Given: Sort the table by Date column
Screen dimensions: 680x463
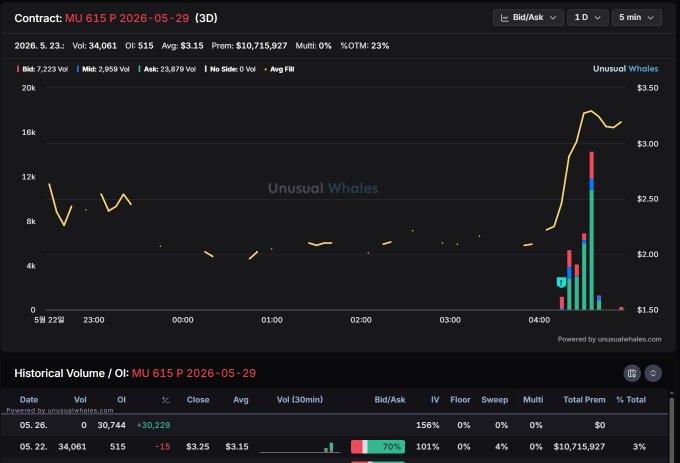Looking at the screenshot, I should point(29,400).
